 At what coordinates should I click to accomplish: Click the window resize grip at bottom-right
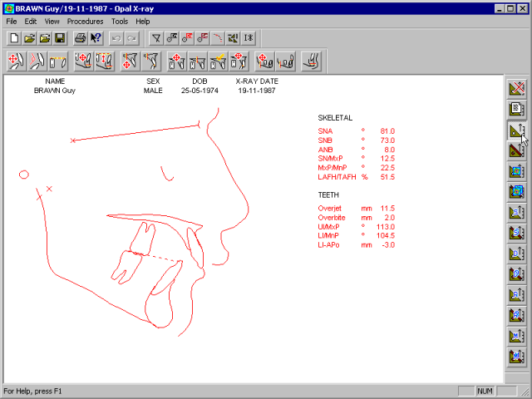(x=525, y=392)
